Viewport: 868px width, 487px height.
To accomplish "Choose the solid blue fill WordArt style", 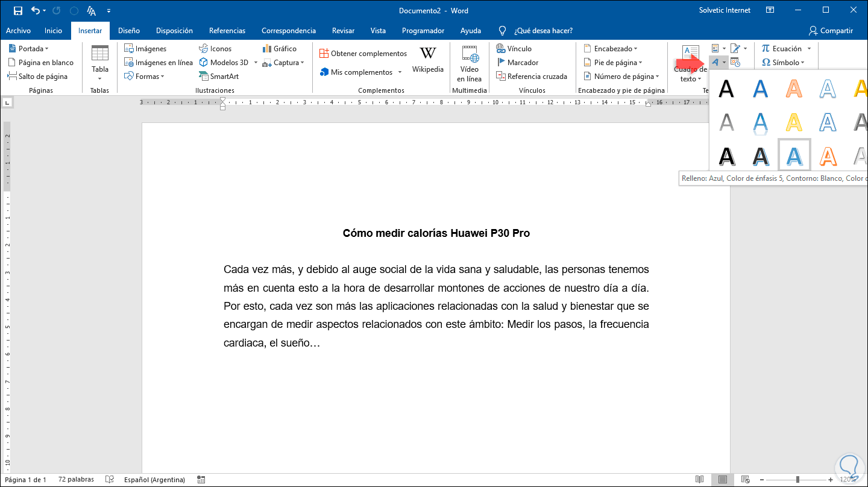I will (761, 89).
